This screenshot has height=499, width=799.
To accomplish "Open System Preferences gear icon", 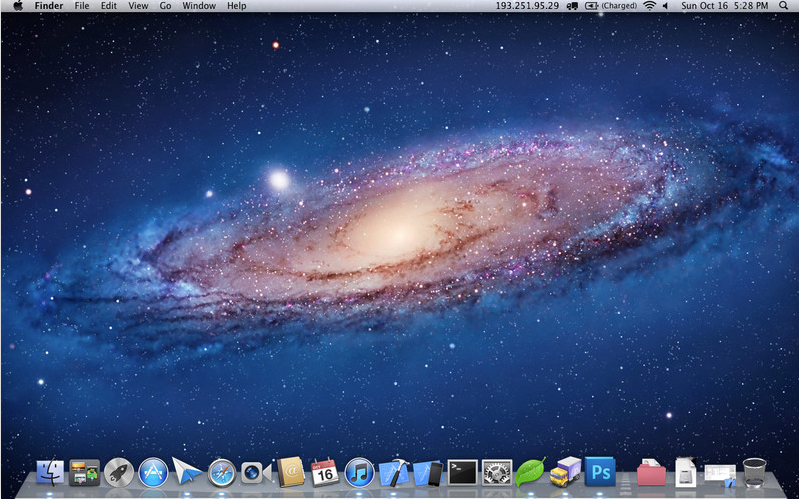I will click(x=497, y=472).
